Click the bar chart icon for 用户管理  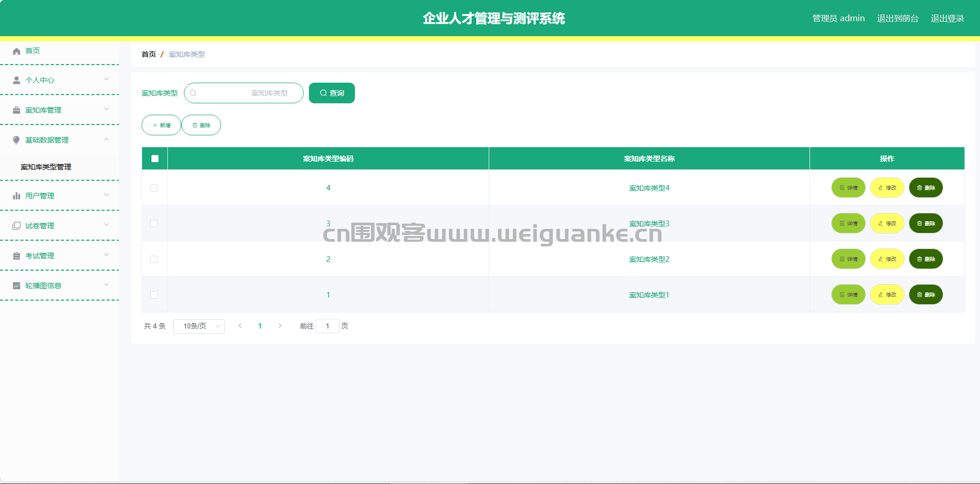[17, 196]
